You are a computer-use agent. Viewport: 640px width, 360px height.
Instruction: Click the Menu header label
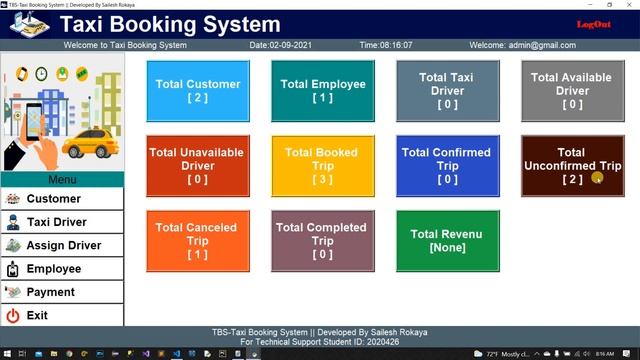pyautogui.click(x=62, y=180)
